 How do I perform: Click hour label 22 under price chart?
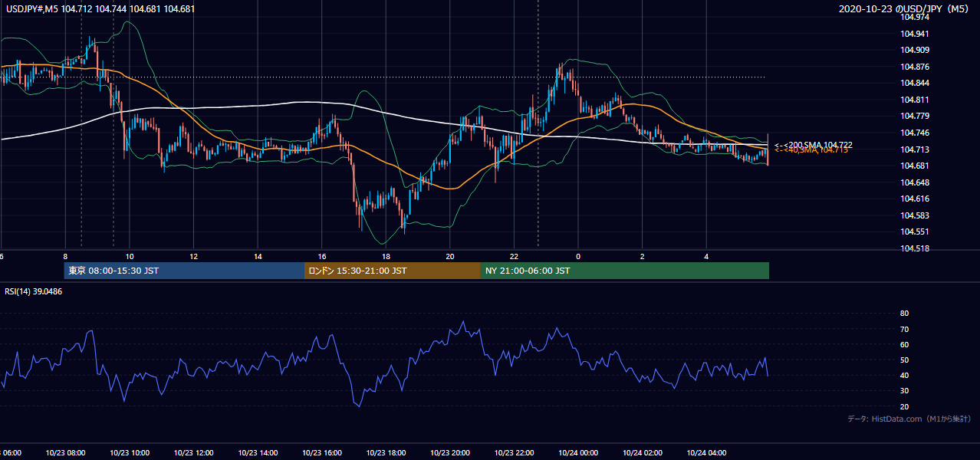[x=514, y=257]
